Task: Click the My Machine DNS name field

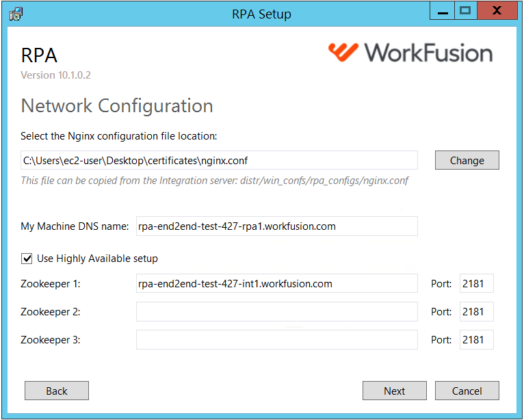Action: [276, 226]
